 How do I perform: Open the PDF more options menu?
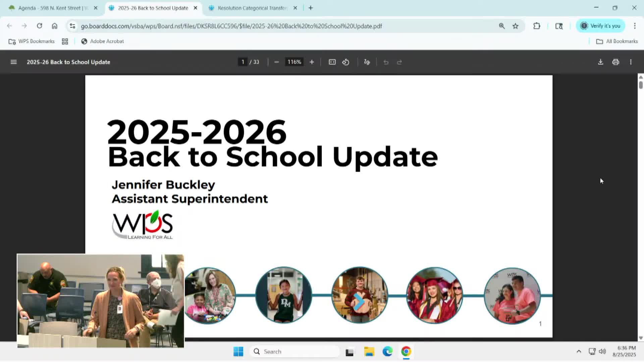tap(631, 62)
